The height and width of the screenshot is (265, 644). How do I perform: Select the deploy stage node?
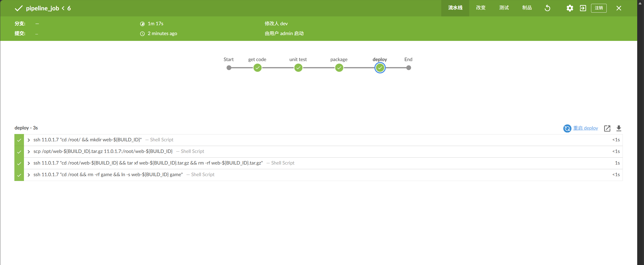click(380, 68)
